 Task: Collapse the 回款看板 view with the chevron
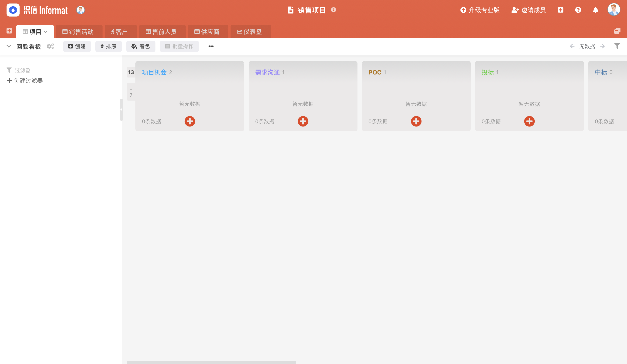point(9,46)
